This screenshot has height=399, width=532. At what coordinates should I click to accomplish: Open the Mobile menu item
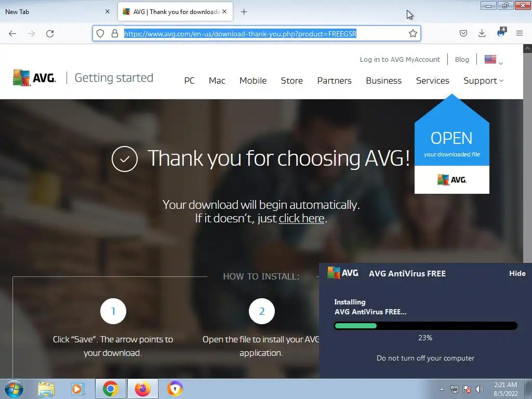point(253,81)
